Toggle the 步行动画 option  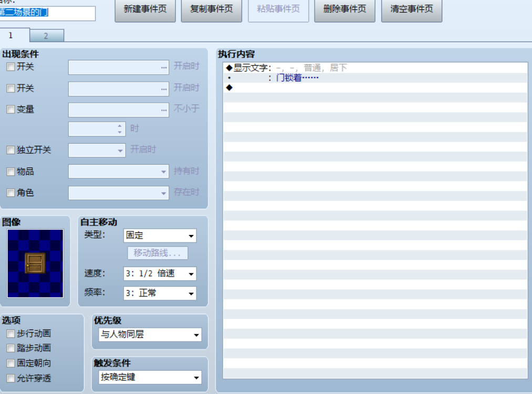tap(11, 334)
